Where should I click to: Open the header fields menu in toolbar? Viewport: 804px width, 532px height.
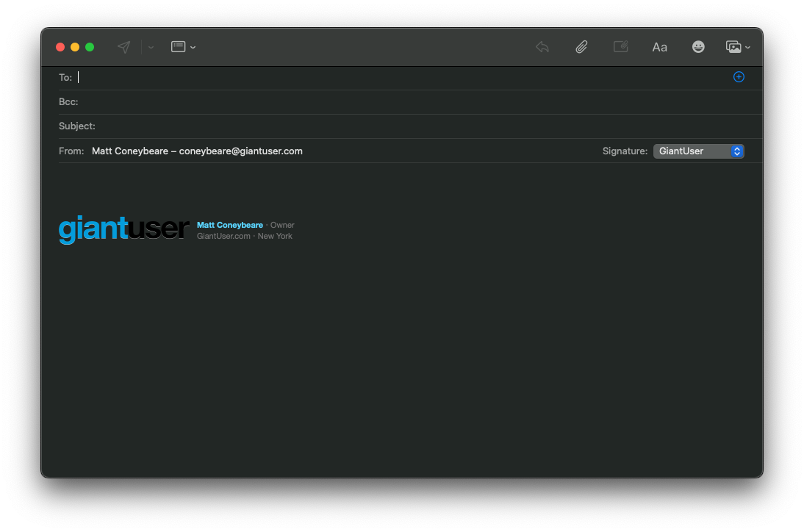pyautogui.click(x=182, y=47)
